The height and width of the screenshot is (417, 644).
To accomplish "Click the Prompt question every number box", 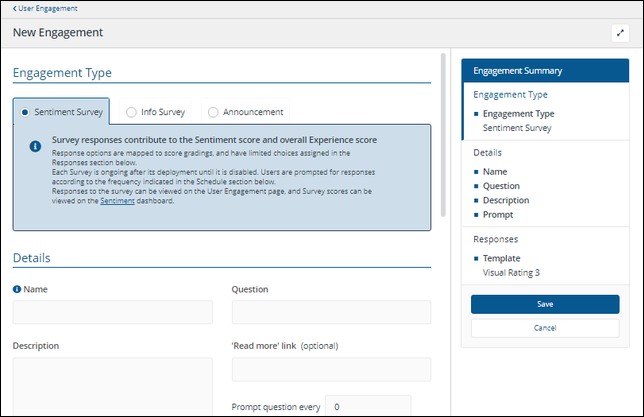I will click(x=368, y=406).
